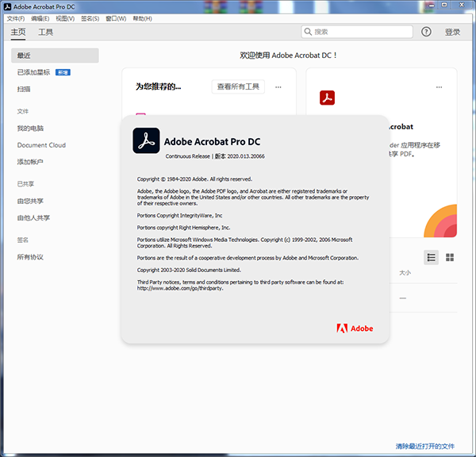Select 所有协议 in the sidebar
The width and height of the screenshot is (476, 457).
[x=30, y=257]
